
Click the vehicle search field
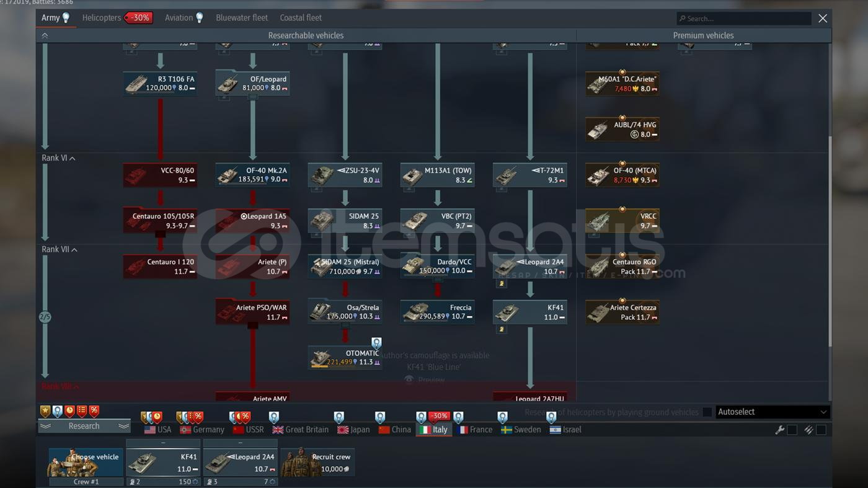pos(744,19)
